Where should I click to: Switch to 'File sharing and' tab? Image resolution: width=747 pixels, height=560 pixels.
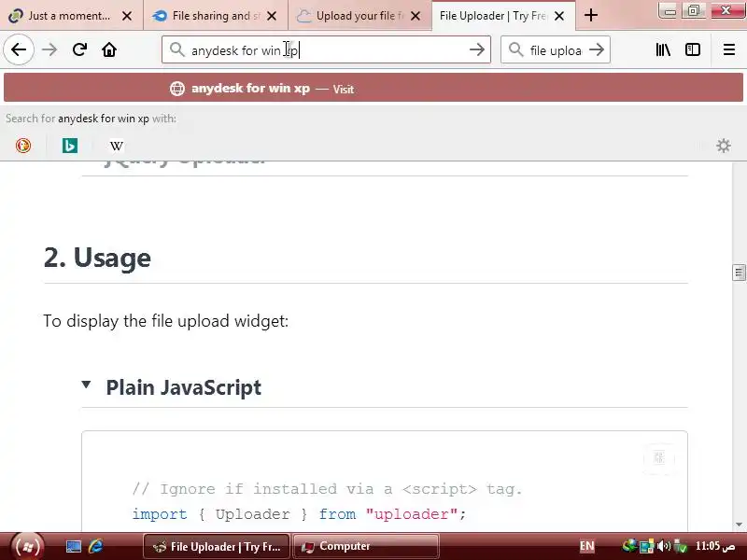pos(216,16)
